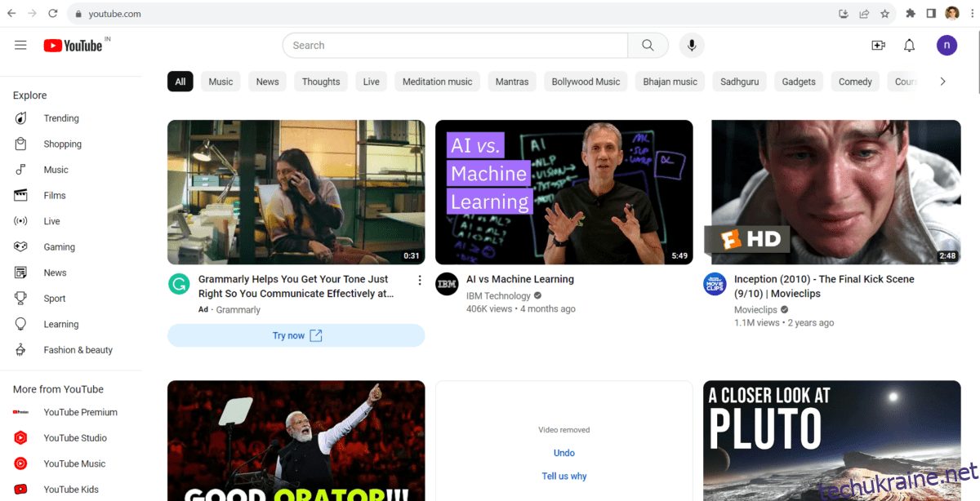Play the Grammarly ad thumbnail
Viewport: 980px width, 501px height.
click(x=296, y=193)
